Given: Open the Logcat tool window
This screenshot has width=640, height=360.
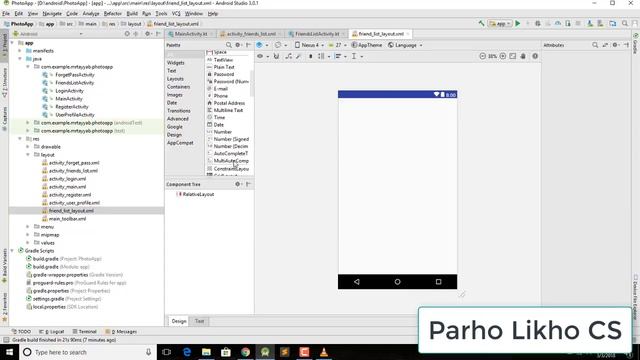Looking at the screenshot, I should (51, 331).
